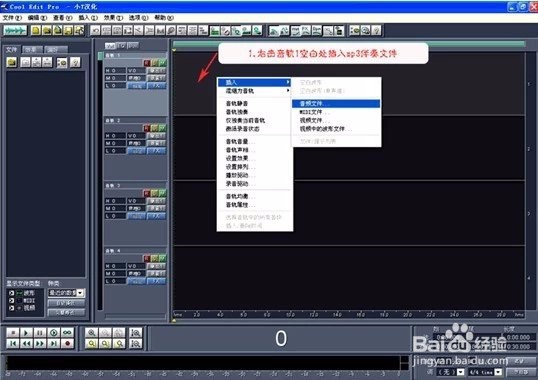Toggle the 波形 file type checkbox
The image size is (538, 380).
pyautogui.click(x=11, y=293)
